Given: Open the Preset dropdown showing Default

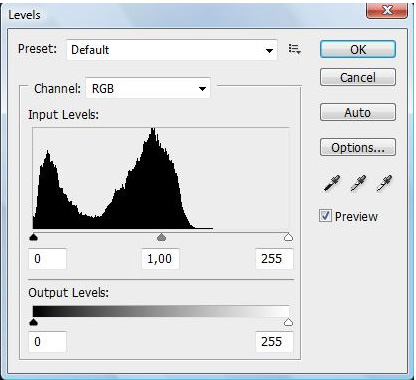Looking at the screenshot, I should click(172, 50).
